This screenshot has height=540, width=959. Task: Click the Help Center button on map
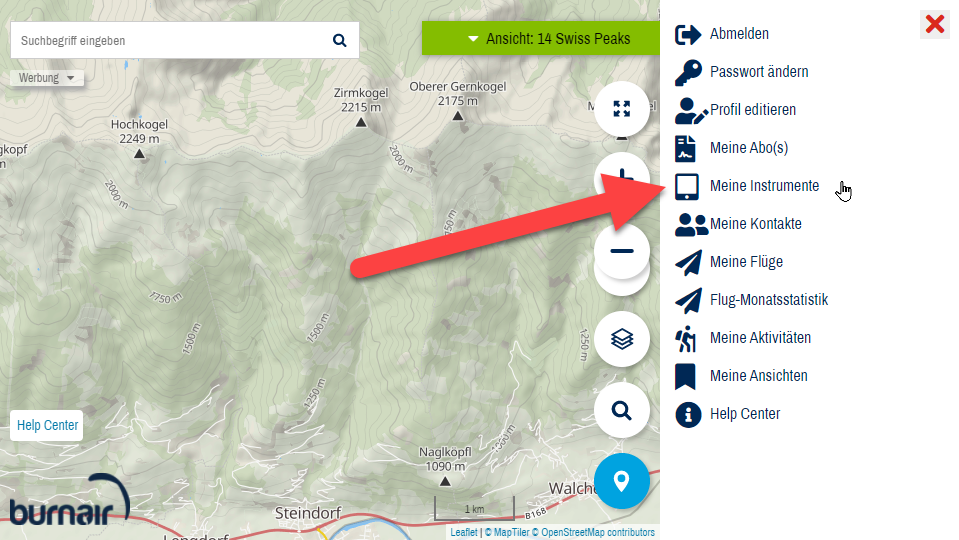click(47, 425)
